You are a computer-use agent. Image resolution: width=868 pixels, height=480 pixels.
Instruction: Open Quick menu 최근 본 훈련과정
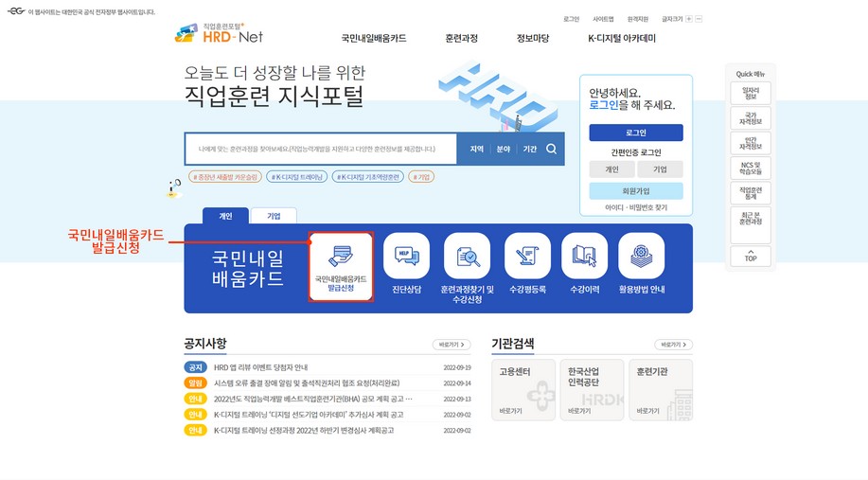(751, 225)
